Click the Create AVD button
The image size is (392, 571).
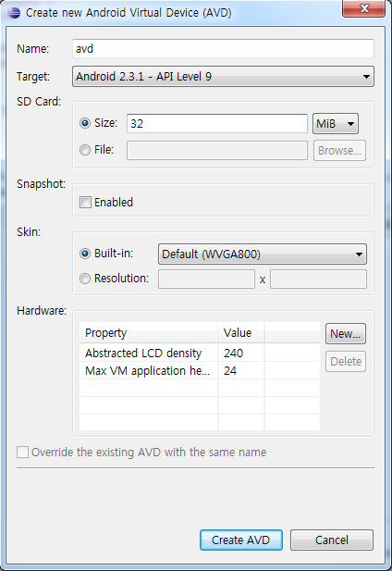click(x=241, y=540)
